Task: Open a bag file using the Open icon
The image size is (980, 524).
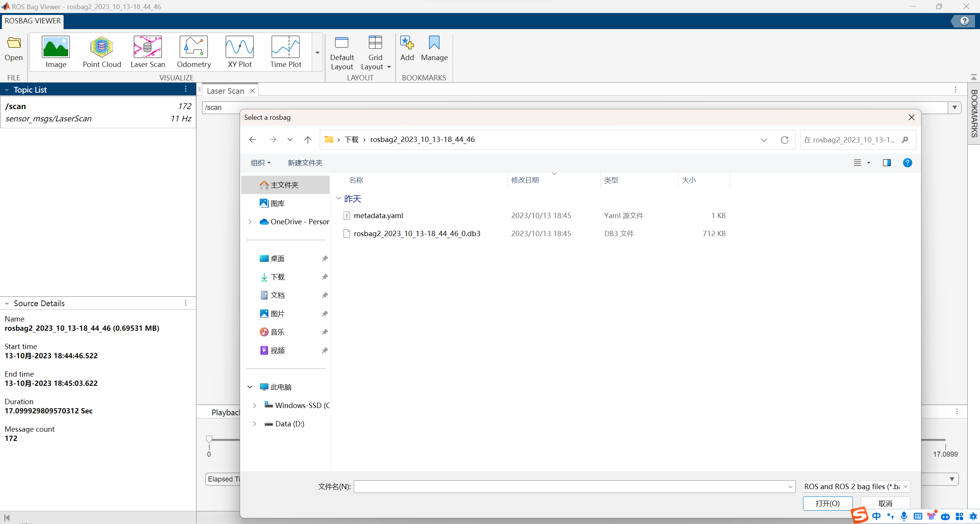Action: click(x=13, y=49)
